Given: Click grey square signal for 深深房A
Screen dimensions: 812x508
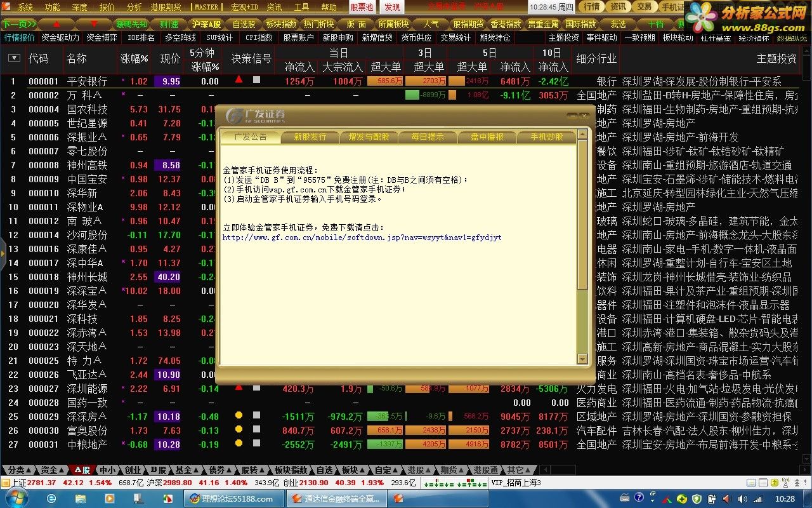Looking at the screenshot, I should (256, 415).
